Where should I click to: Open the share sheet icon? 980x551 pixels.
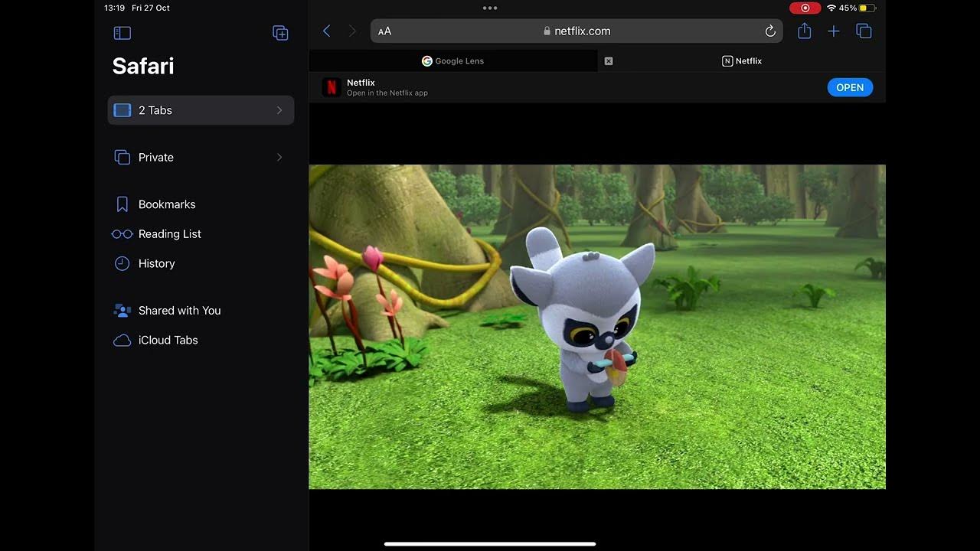(x=804, y=31)
